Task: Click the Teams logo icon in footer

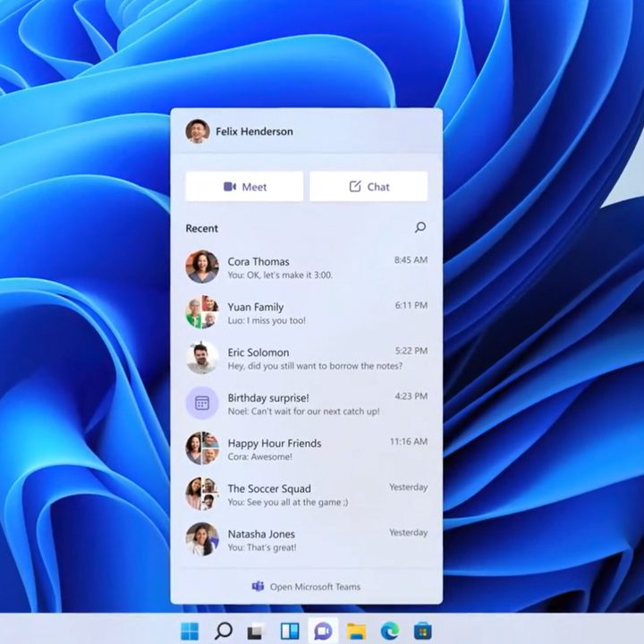Action: click(x=258, y=586)
